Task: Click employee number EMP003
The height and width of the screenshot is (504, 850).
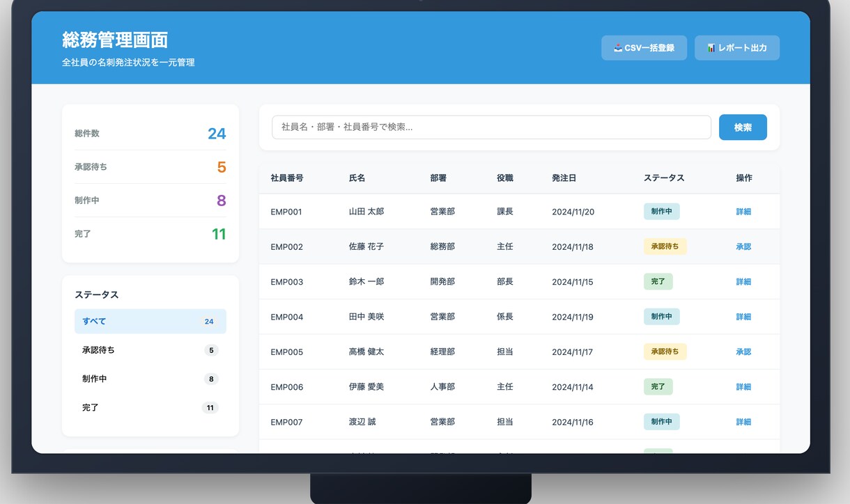Action: (x=287, y=282)
